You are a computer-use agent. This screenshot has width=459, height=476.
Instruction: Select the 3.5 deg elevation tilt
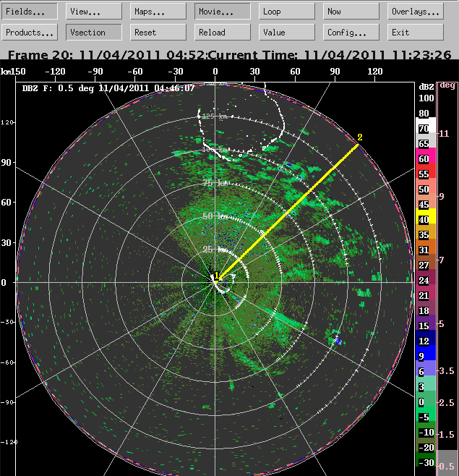point(447,370)
